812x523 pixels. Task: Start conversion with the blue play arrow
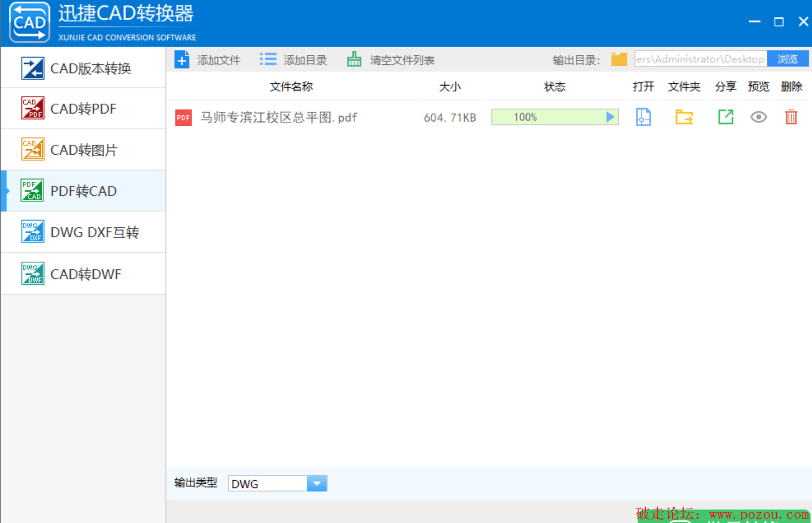click(x=610, y=117)
